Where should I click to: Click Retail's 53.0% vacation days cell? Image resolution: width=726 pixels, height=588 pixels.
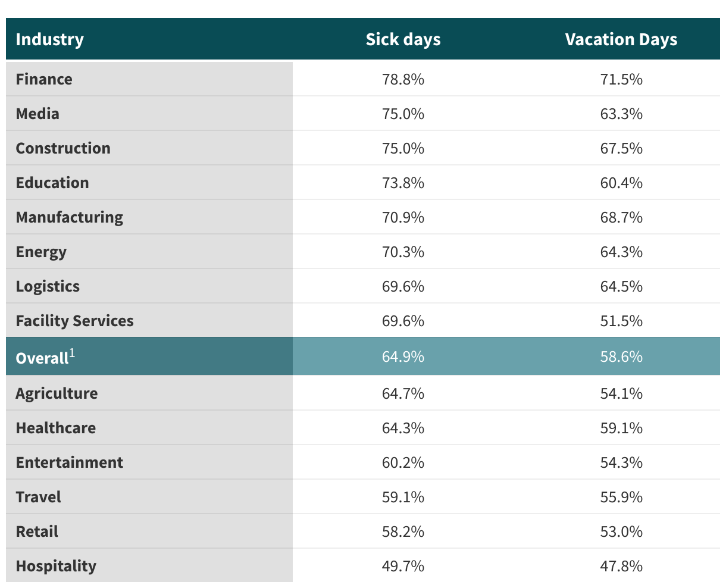621,531
